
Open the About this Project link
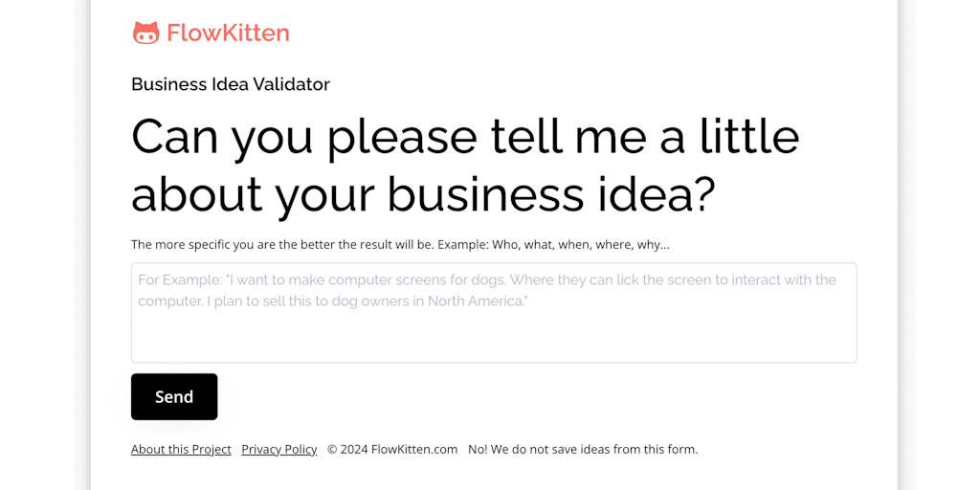[x=181, y=449]
